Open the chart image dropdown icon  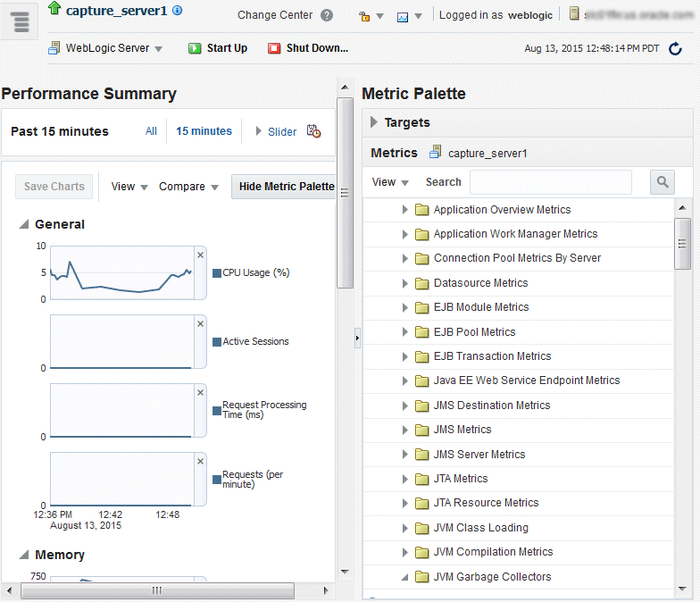tap(409, 17)
